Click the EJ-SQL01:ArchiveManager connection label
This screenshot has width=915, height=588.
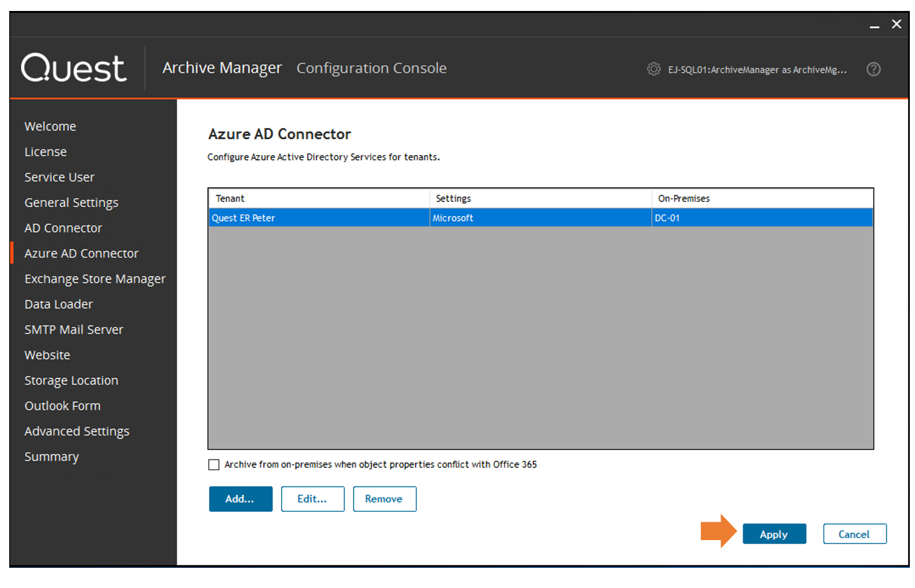757,70
